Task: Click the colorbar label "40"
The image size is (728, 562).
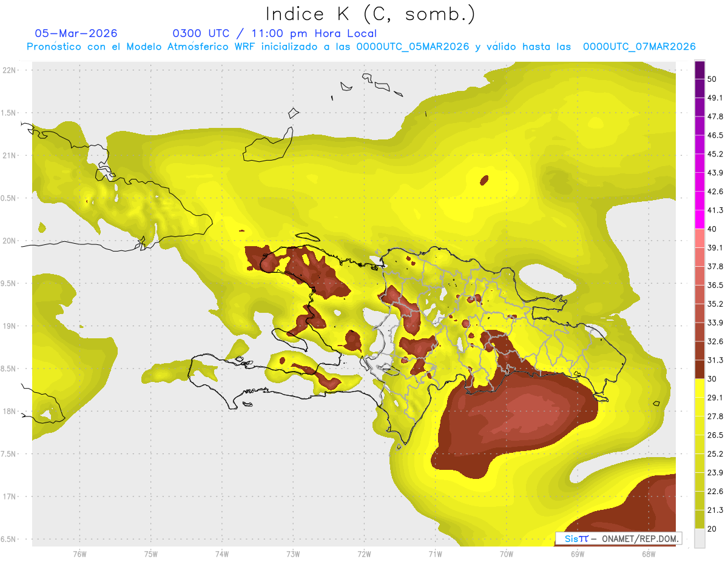Action: 712,229
